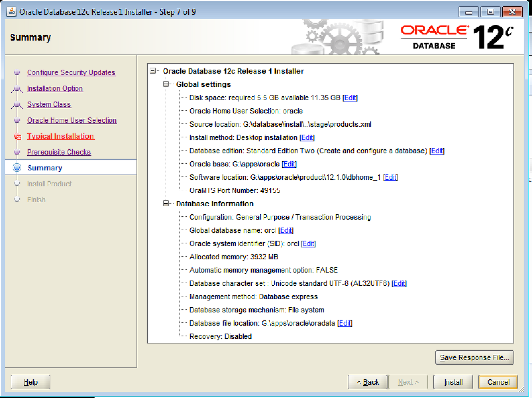Cancel the Oracle installation
The height and width of the screenshot is (398, 532).
[498, 382]
